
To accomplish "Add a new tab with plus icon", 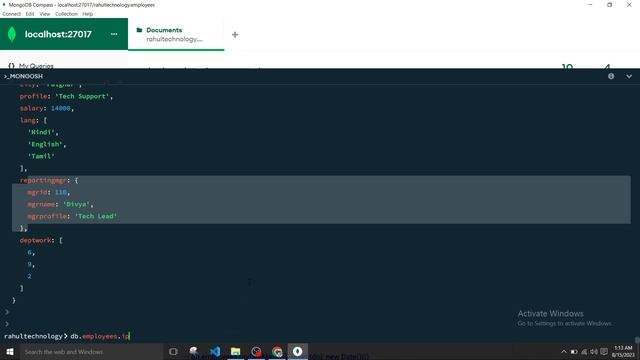I will 235,35.
